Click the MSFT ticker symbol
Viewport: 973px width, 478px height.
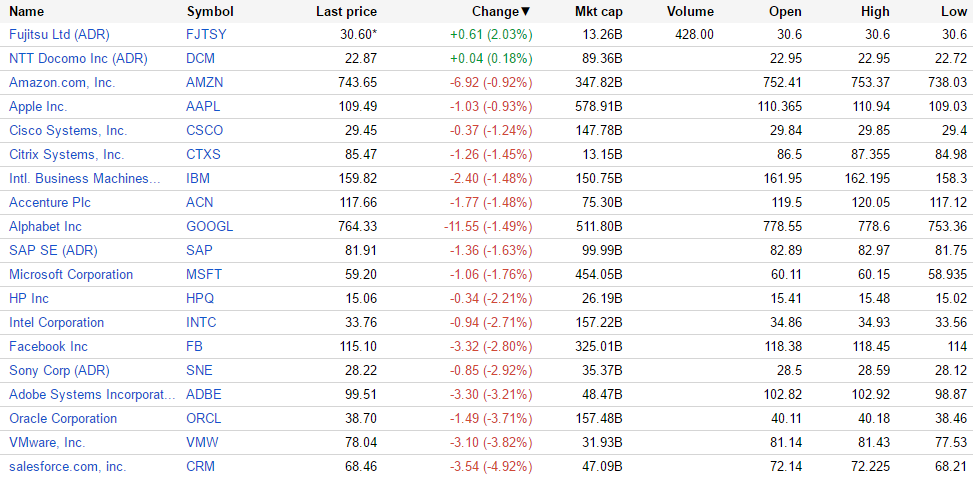pos(204,274)
